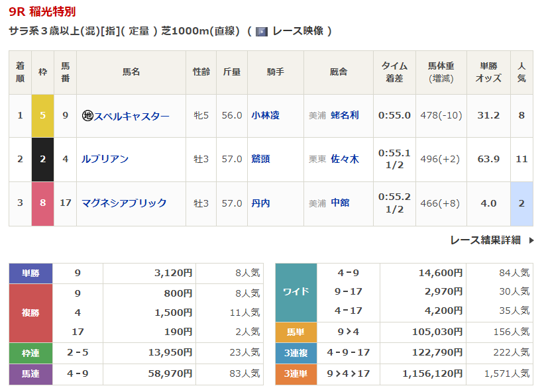Screen dimensions: 544x392
Task: Open horse マグネシアブリック profile
Action: (124, 203)
